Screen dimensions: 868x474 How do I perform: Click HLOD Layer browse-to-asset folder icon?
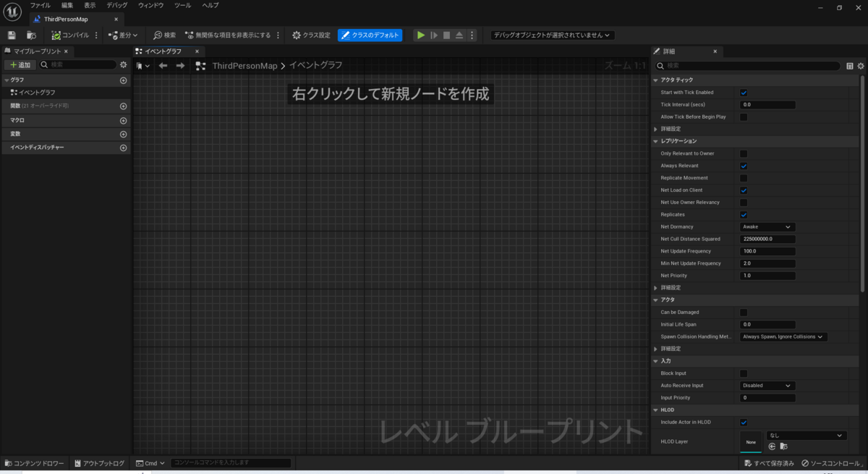(x=783, y=447)
